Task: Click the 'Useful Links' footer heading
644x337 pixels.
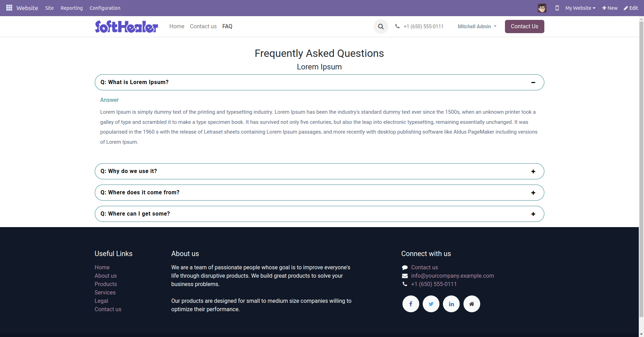Action: point(114,254)
